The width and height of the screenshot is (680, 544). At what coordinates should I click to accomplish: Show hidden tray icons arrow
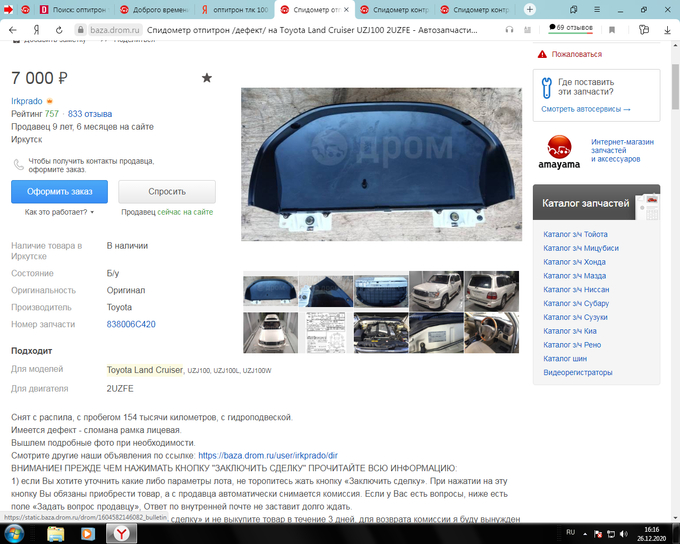pos(585,534)
